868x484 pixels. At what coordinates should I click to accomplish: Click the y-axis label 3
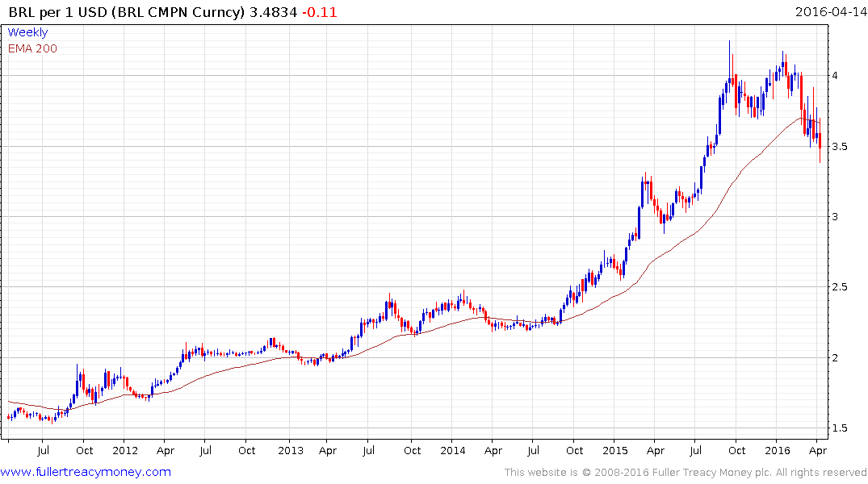pyautogui.click(x=835, y=216)
